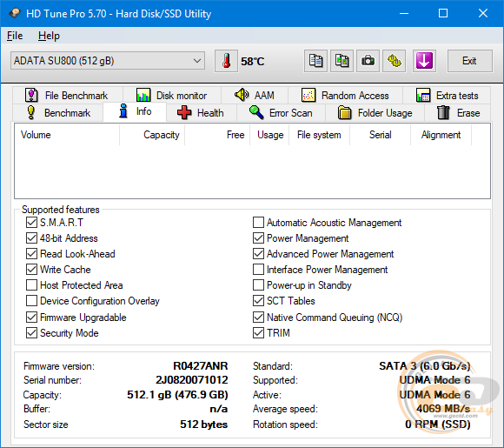504x448 pixels.
Task: Click the firmware version value R0427ANR
Action: [x=200, y=366]
